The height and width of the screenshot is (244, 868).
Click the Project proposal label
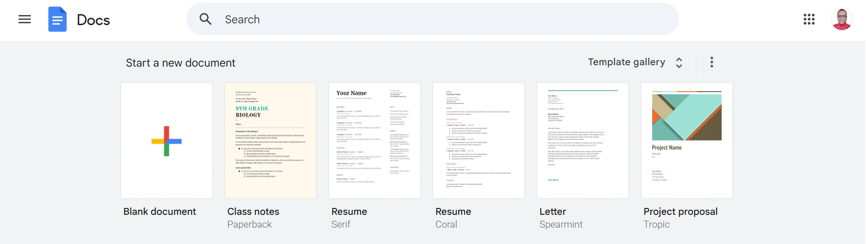point(680,212)
